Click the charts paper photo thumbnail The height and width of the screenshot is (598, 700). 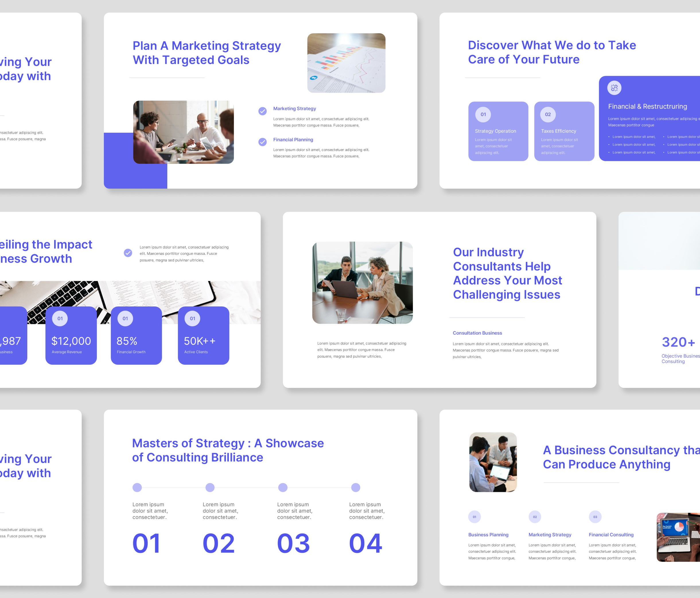click(x=346, y=63)
